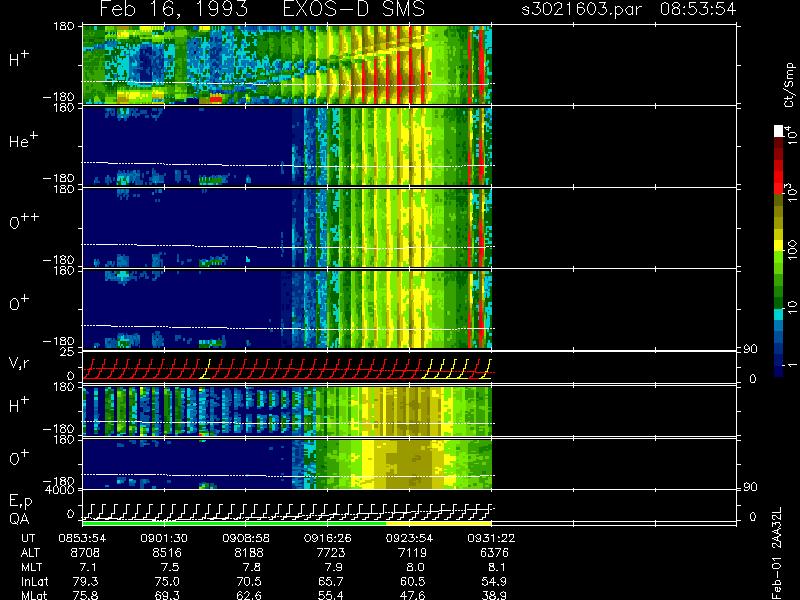Click InLat value '54.9'

[x=494, y=581]
